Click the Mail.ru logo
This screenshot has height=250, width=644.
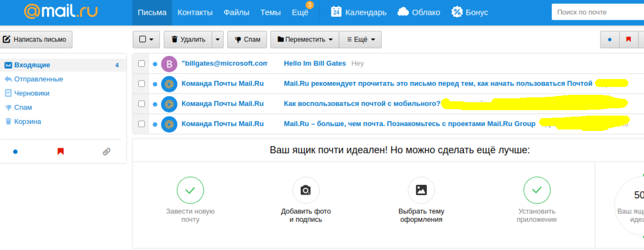pos(61,12)
